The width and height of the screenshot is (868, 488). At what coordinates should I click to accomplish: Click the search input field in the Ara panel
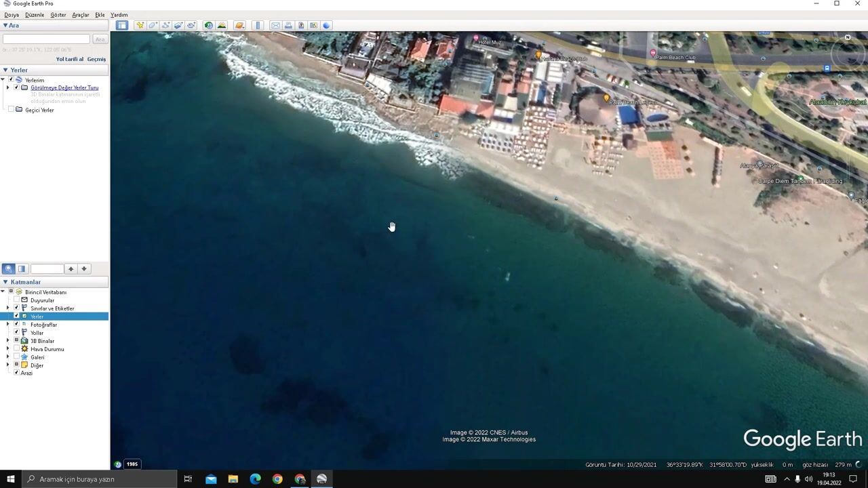(x=46, y=39)
